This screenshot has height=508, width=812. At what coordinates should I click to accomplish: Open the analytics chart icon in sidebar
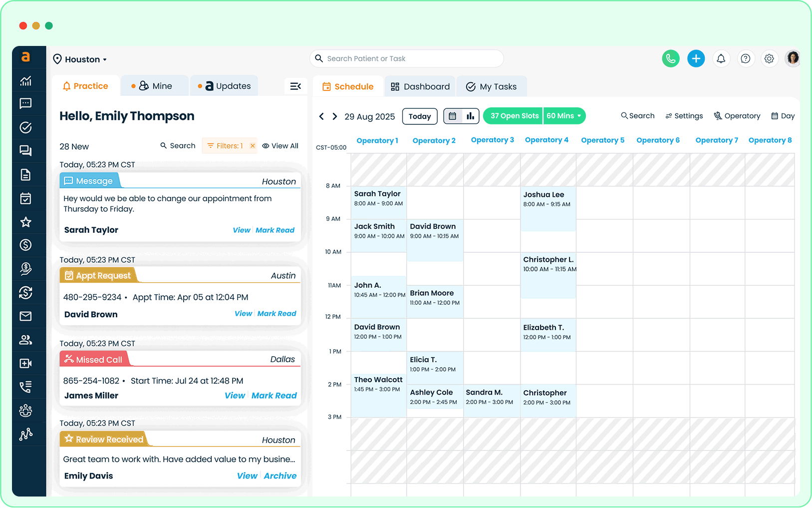coord(25,81)
